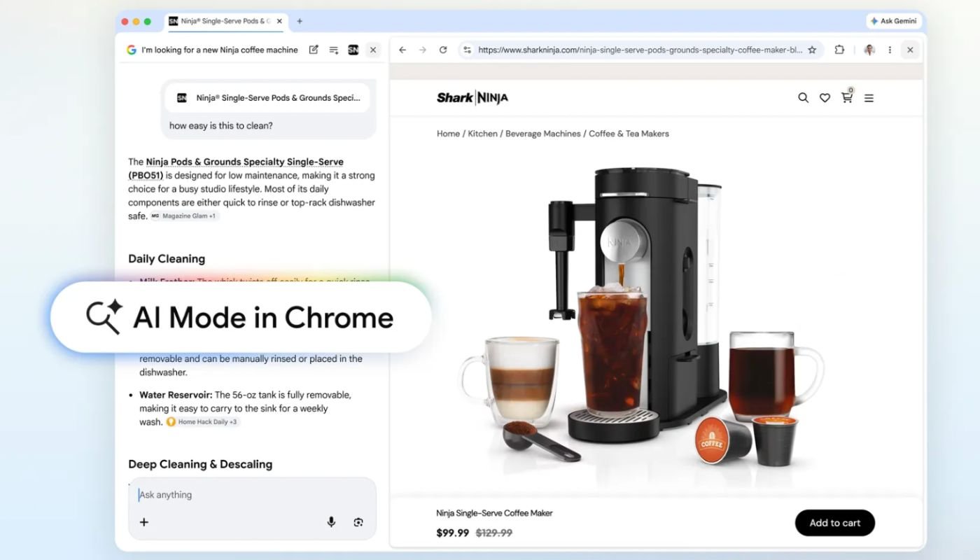Navigate to Beverage Machines breadcrumb link
Viewport: 980px width, 560px height.
point(542,133)
